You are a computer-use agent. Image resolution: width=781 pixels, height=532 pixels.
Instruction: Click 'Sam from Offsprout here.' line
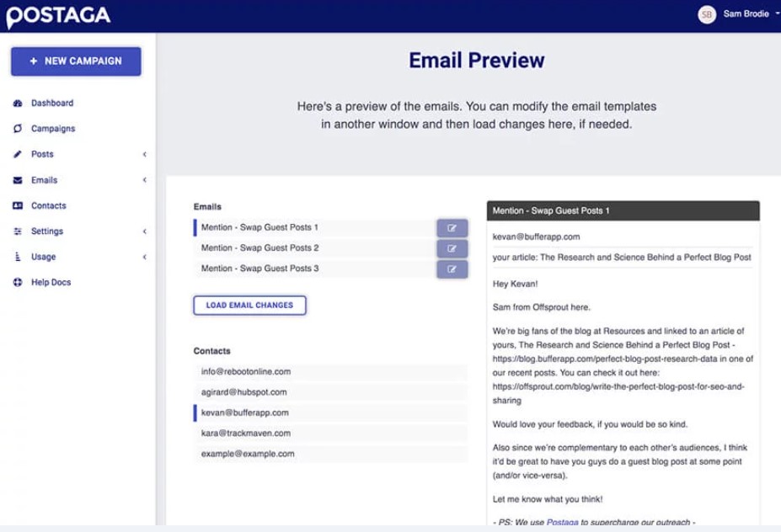click(542, 307)
